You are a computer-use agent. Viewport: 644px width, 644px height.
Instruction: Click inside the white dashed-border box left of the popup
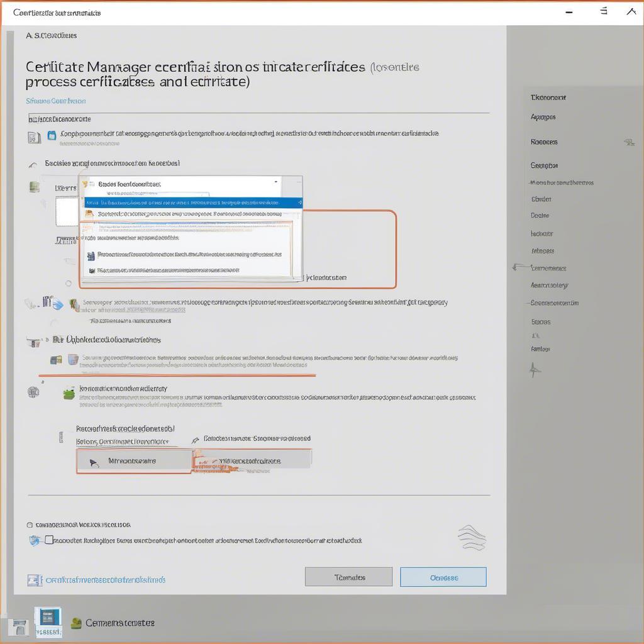point(67,211)
